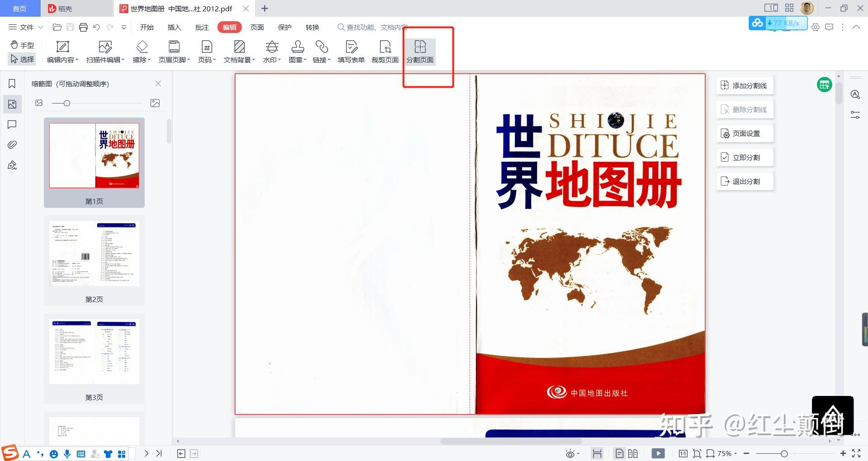
Task: Click the green table floating icon
Action: click(x=825, y=85)
